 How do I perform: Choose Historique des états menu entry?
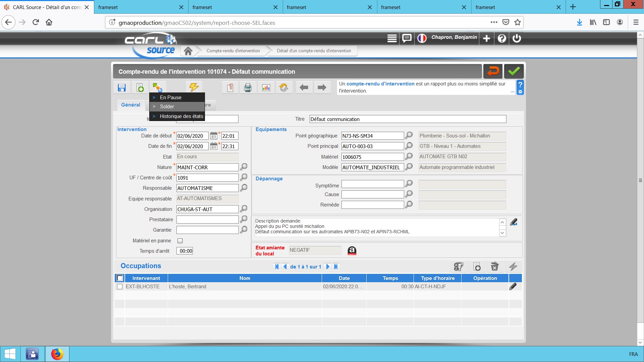(181, 116)
